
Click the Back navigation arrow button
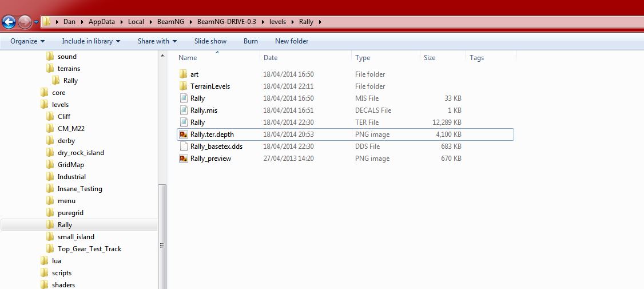coord(9,22)
